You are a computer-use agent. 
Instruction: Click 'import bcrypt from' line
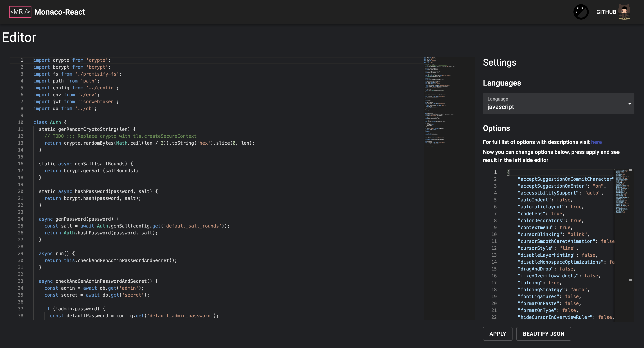coord(72,67)
